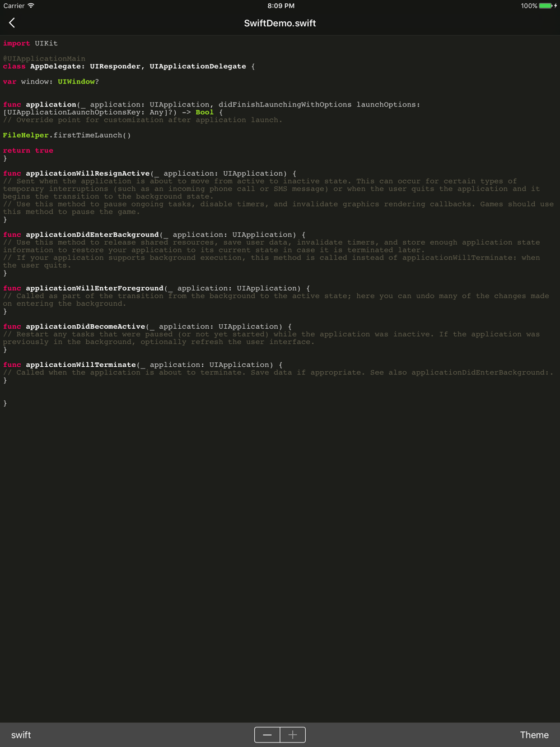The image size is (560, 747).
Task: Click the applicationWillResignActive function name
Action: [88, 173]
